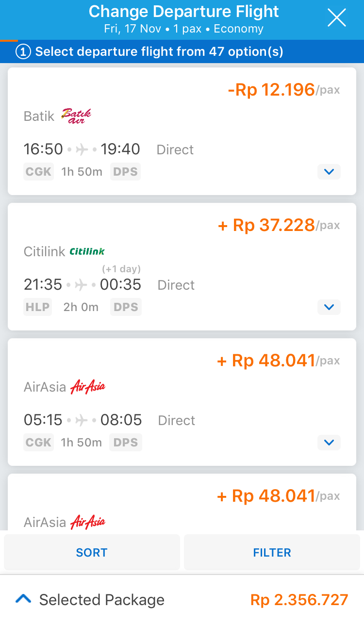Image resolution: width=364 pixels, height=625 pixels.
Task: Click the Batik Air airline logo
Action: pos(76,116)
